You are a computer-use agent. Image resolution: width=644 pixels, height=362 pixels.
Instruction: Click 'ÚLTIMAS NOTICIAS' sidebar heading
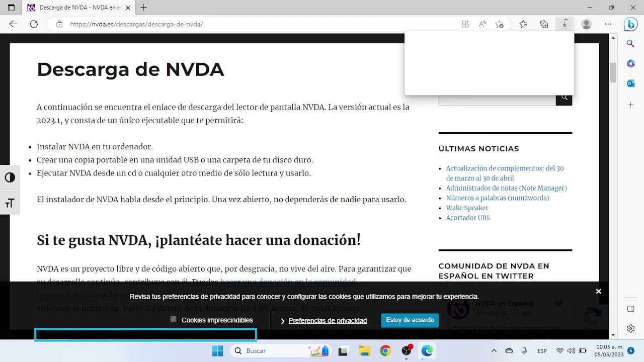478,149
